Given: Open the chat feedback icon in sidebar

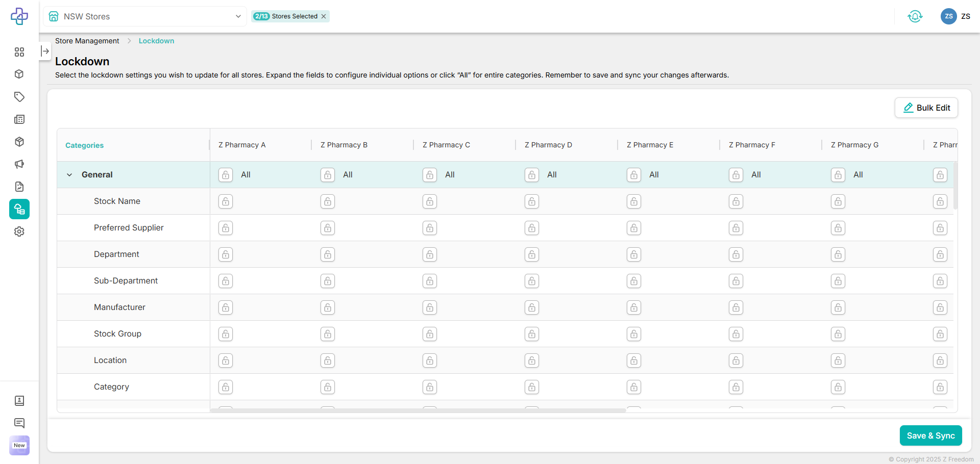Looking at the screenshot, I should 19,423.
